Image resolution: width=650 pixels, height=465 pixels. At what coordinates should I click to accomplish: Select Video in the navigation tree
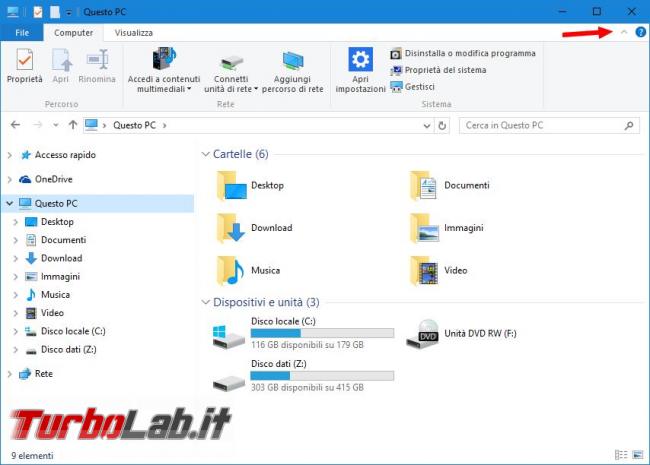52,313
